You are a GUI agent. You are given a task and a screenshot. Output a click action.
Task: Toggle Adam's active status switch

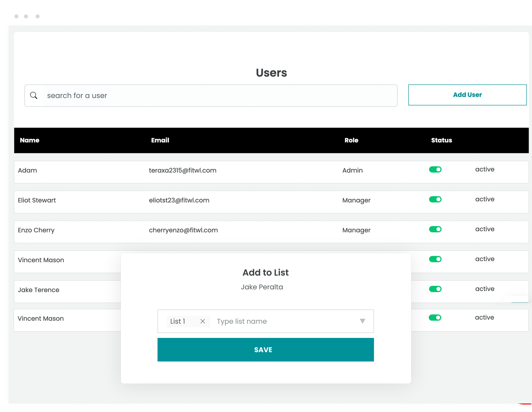click(435, 170)
